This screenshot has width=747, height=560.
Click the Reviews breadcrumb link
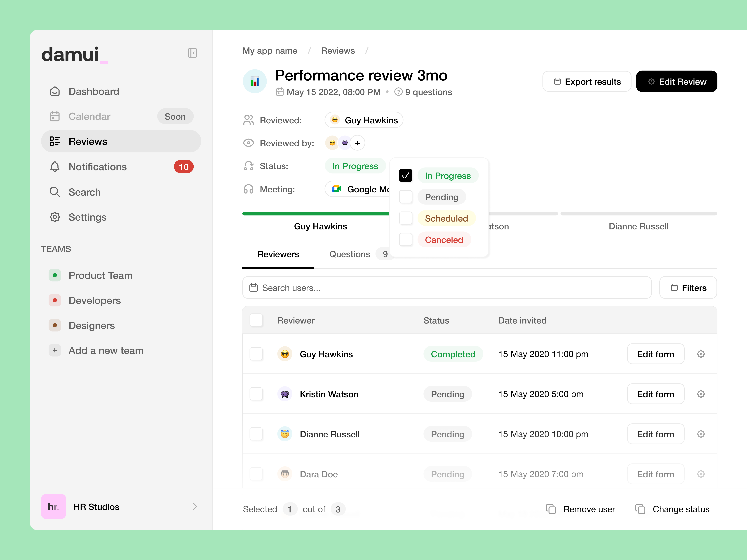(338, 50)
